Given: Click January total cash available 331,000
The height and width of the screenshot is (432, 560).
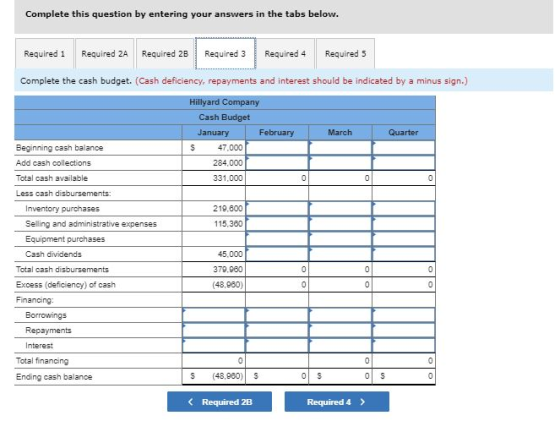Looking at the screenshot, I should tap(214, 178).
